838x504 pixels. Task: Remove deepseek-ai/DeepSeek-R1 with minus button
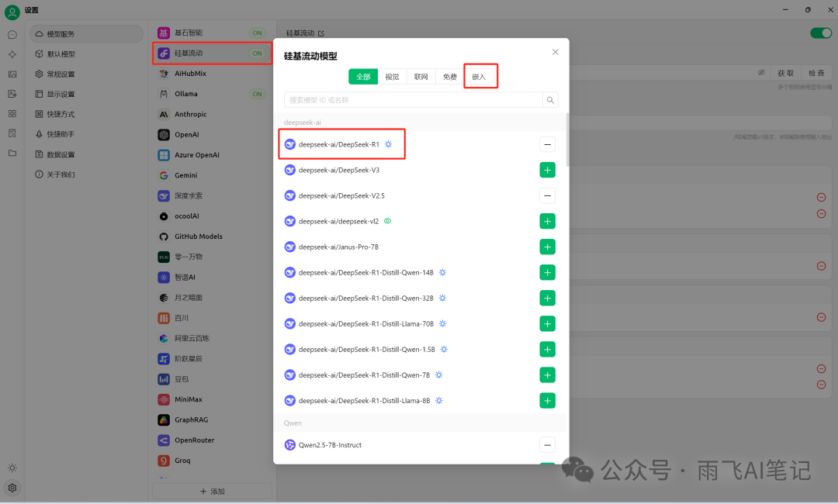coord(547,144)
